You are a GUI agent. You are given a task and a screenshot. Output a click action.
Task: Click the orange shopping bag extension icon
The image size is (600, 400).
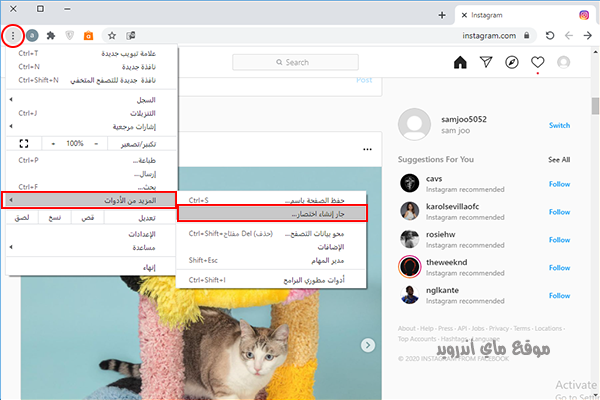point(88,36)
